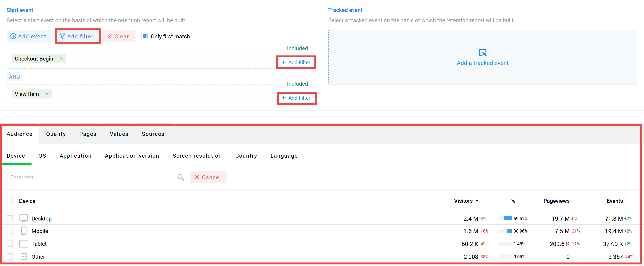Enable the Mobile device checkbox
Viewport: 644px width, 266px height.
(11, 230)
